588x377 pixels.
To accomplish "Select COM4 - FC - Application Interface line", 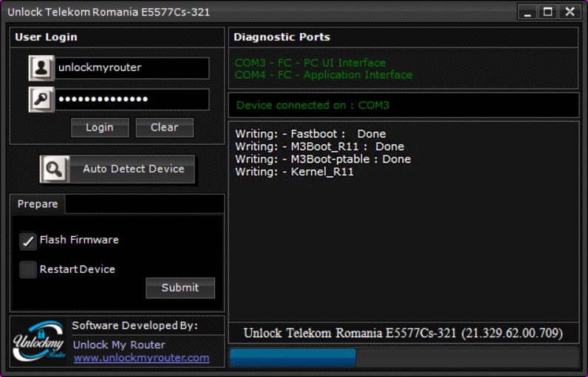I will [324, 75].
